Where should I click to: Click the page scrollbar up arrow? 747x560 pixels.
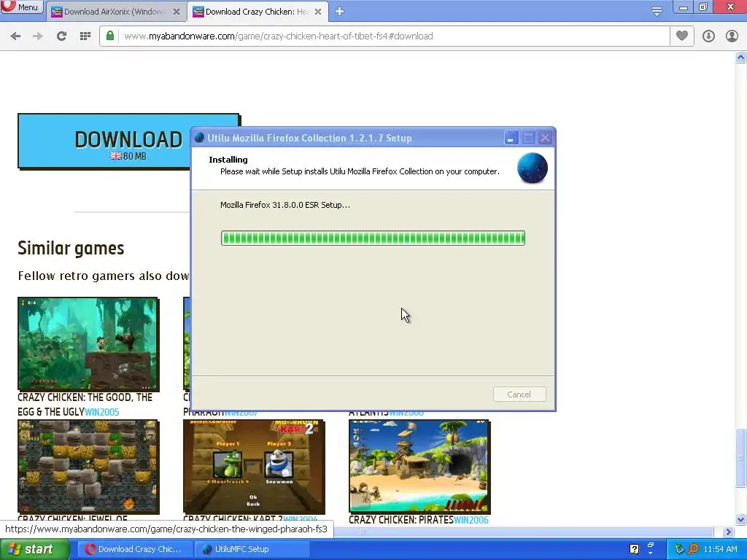pyautogui.click(x=741, y=58)
